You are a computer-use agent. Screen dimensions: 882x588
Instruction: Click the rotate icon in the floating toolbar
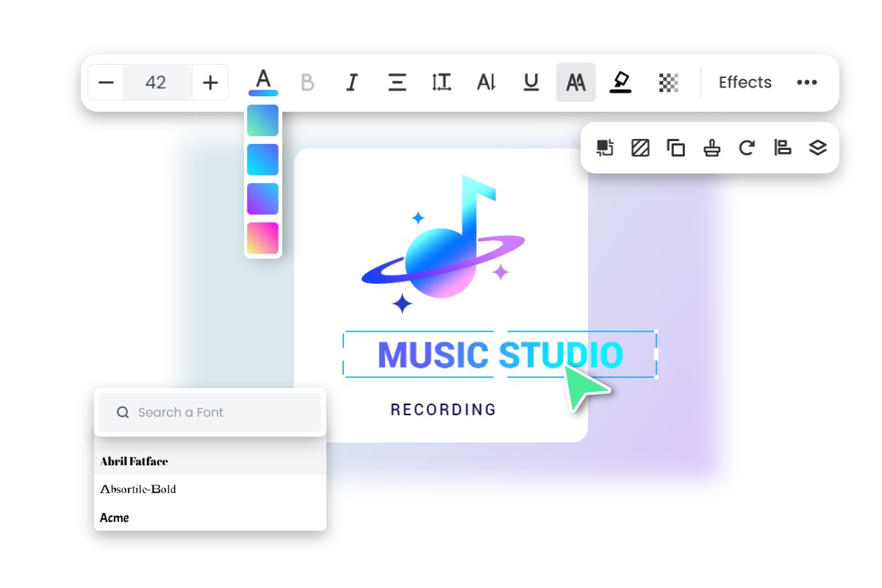click(x=747, y=147)
